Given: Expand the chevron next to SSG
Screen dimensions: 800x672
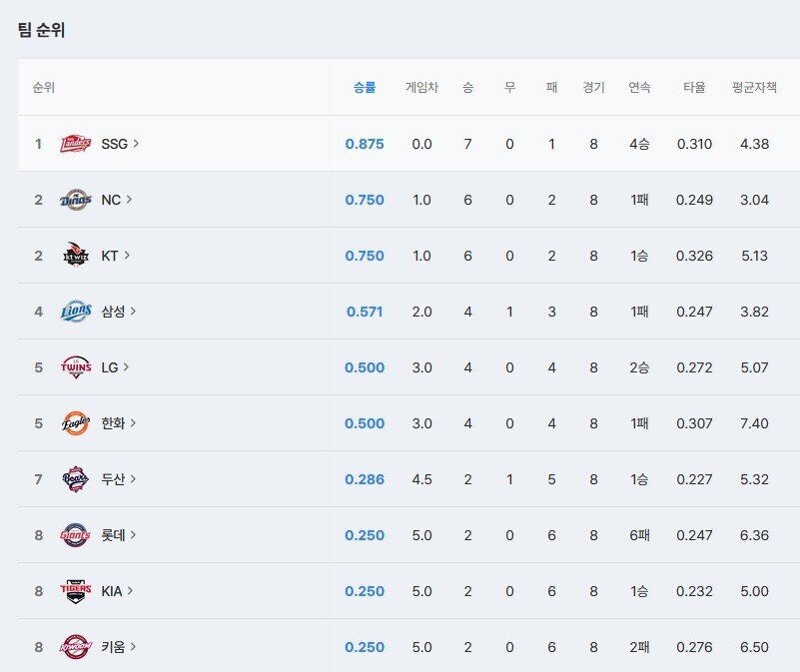Looking at the screenshot, I should [x=137, y=144].
